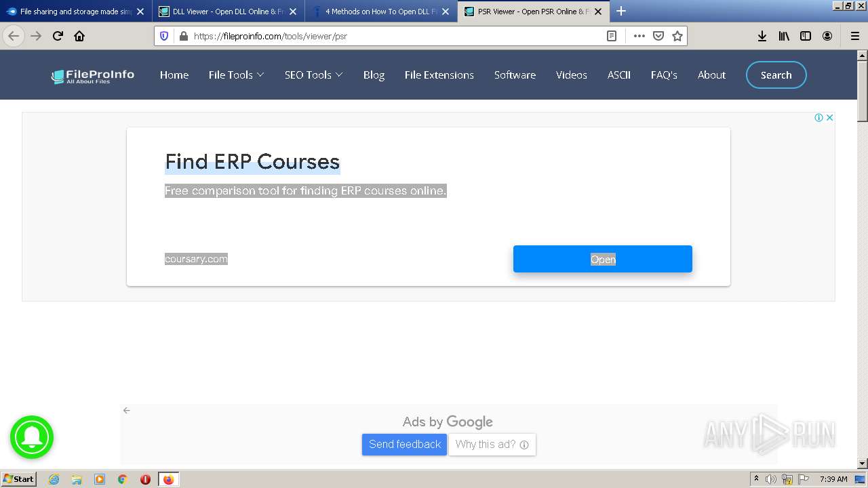The height and width of the screenshot is (488, 868).
Task: Open Opera browser from taskbar
Action: (x=145, y=479)
